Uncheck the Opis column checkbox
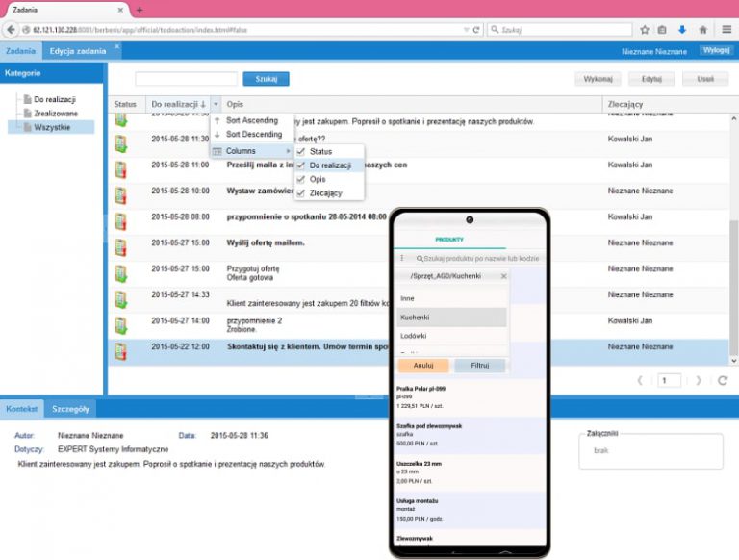 tap(301, 180)
